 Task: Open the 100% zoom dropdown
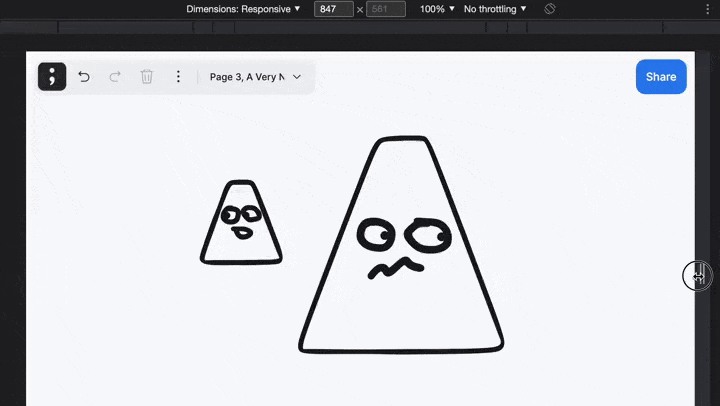(437, 9)
